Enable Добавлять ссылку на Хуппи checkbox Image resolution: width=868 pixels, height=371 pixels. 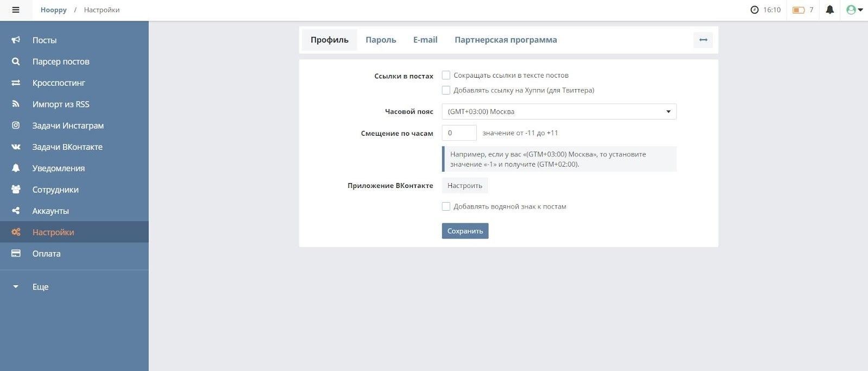[x=446, y=90]
